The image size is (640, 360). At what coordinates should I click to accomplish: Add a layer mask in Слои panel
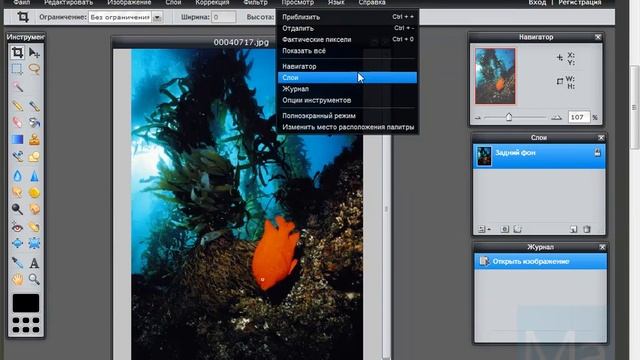click(504, 229)
